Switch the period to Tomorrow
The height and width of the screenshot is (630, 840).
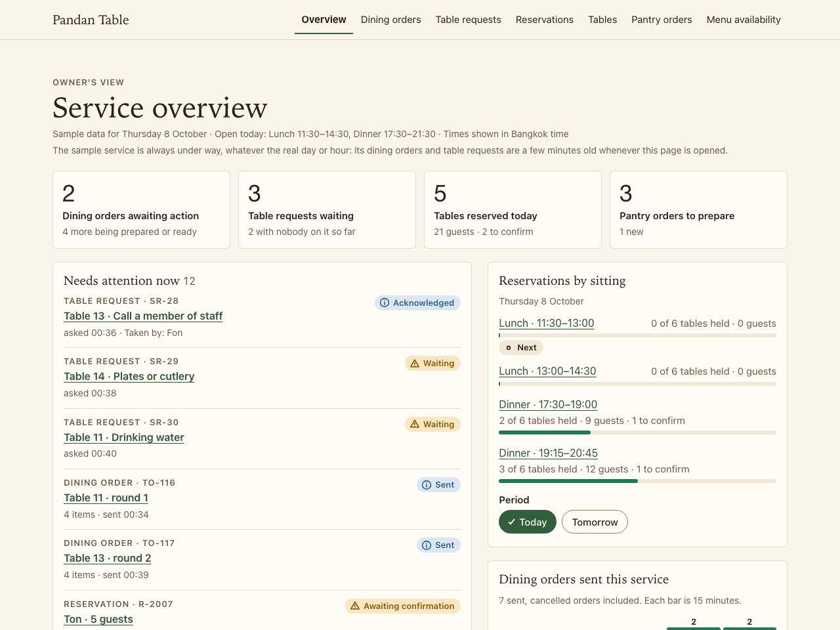tap(595, 522)
